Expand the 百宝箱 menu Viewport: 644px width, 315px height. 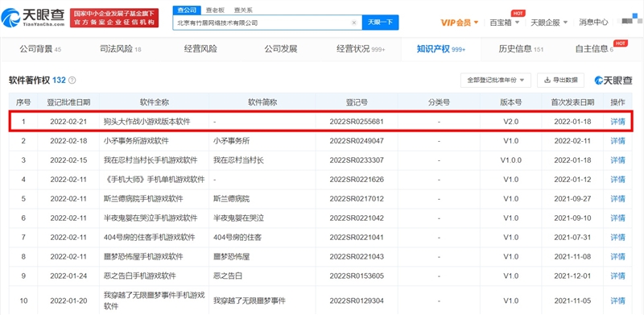pyautogui.click(x=505, y=23)
